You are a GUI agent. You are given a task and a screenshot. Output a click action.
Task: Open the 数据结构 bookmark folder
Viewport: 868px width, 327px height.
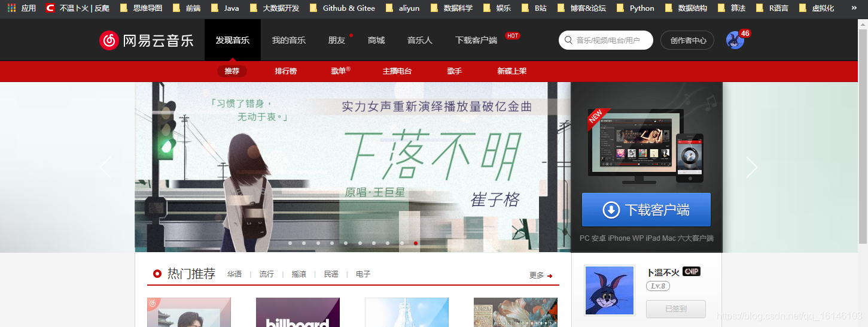pyautogui.click(x=686, y=8)
